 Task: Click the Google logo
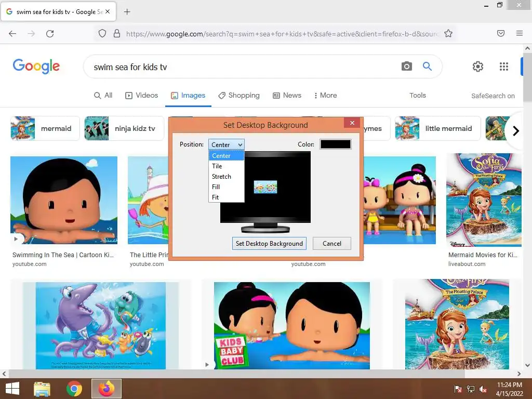pyautogui.click(x=36, y=66)
